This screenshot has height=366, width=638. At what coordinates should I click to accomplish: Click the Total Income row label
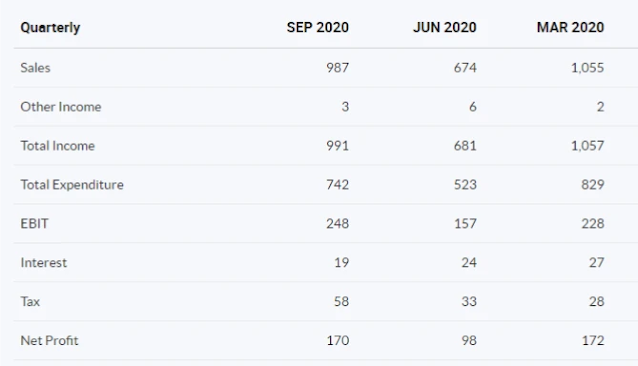point(57,146)
